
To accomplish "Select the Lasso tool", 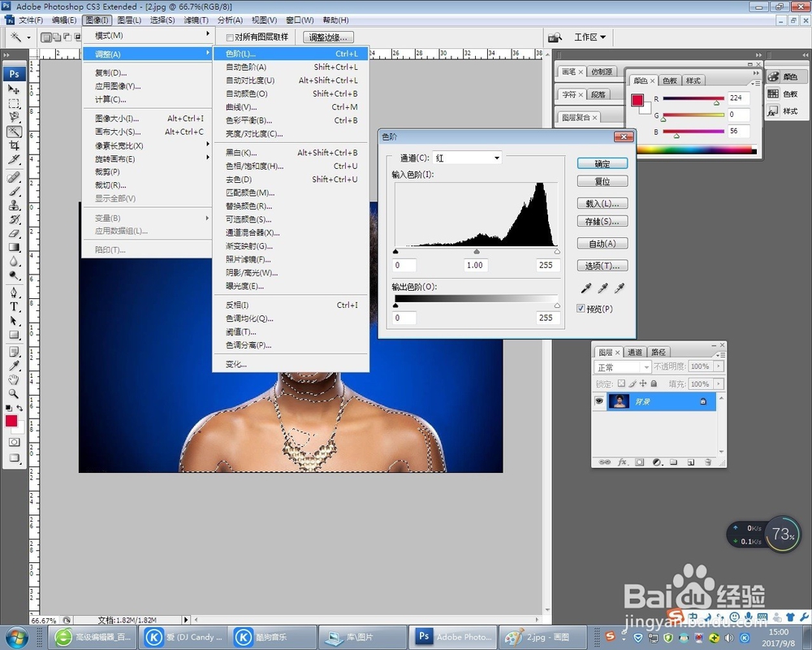I will 14,117.
